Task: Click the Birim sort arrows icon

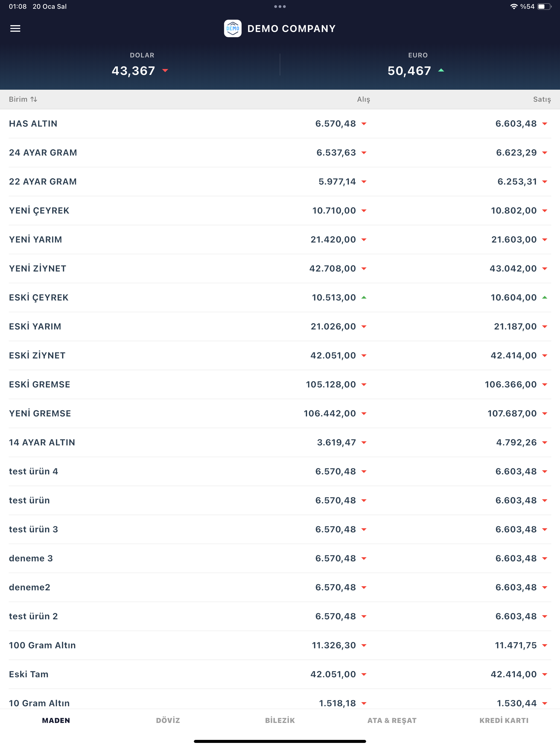Action: pyautogui.click(x=34, y=99)
